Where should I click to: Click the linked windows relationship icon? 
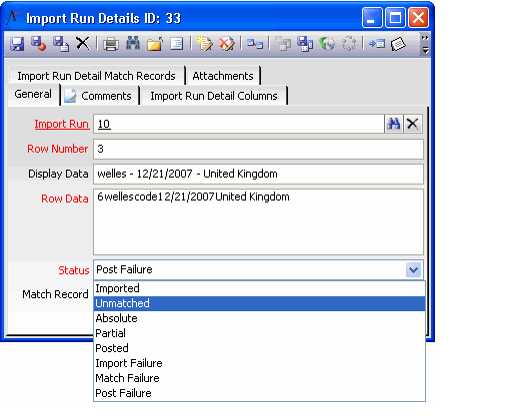[255, 44]
